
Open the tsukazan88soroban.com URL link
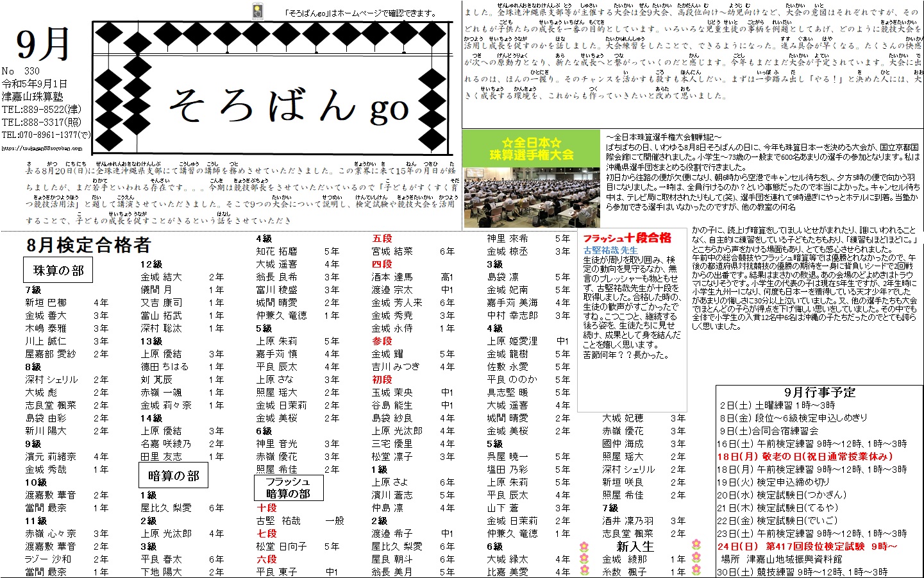42,148
